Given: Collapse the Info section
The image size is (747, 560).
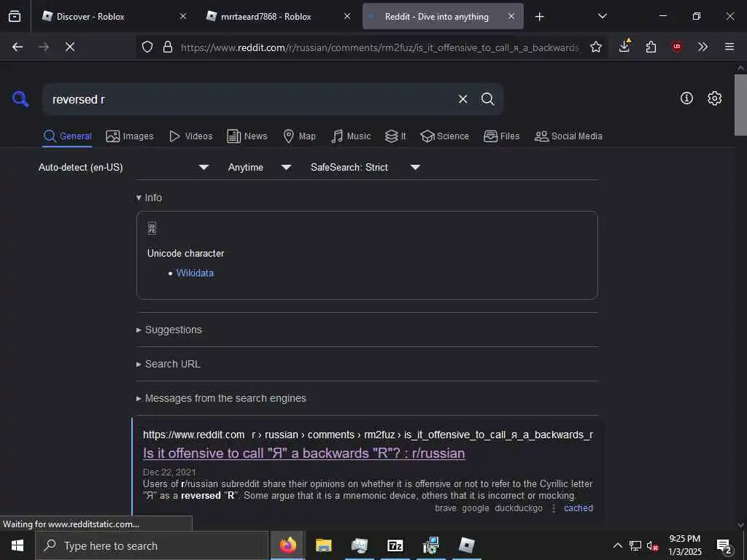Looking at the screenshot, I should (149, 198).
